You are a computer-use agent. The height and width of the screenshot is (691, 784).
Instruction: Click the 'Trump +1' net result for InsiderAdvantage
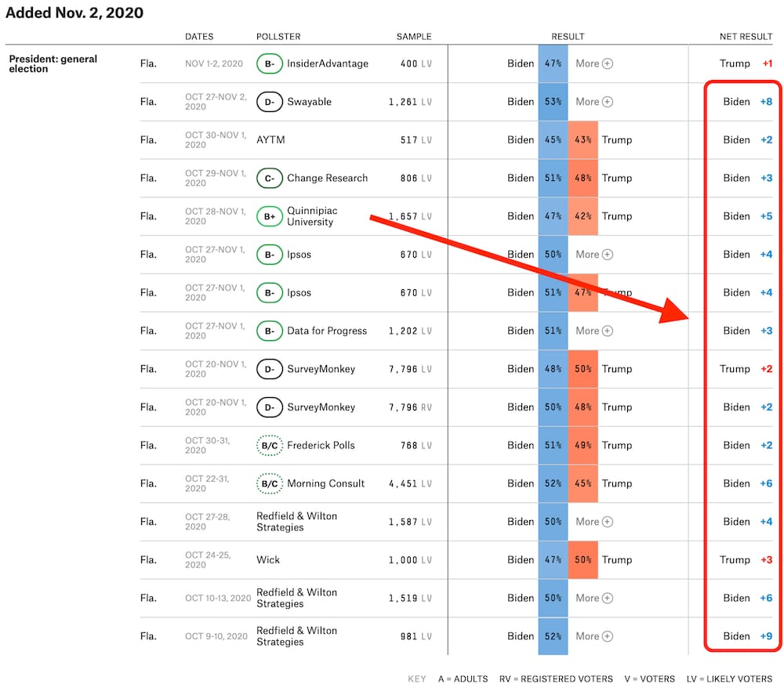746,63
